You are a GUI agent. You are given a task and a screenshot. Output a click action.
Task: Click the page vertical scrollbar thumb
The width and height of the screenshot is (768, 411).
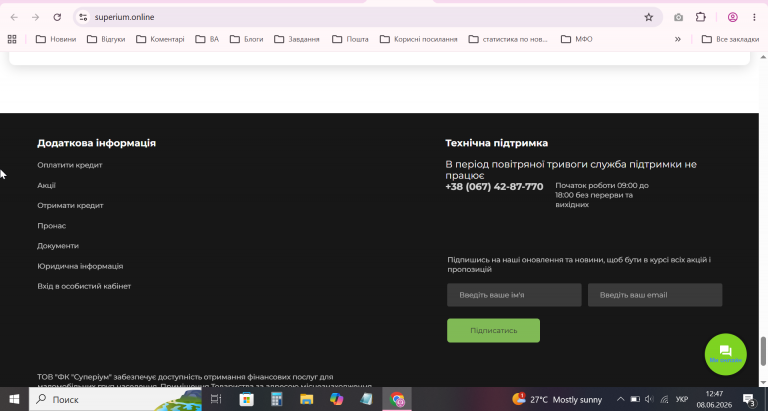763,351
